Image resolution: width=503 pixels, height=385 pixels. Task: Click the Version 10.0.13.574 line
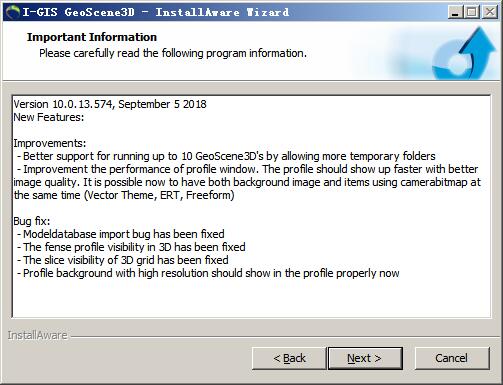click(110, 104)
